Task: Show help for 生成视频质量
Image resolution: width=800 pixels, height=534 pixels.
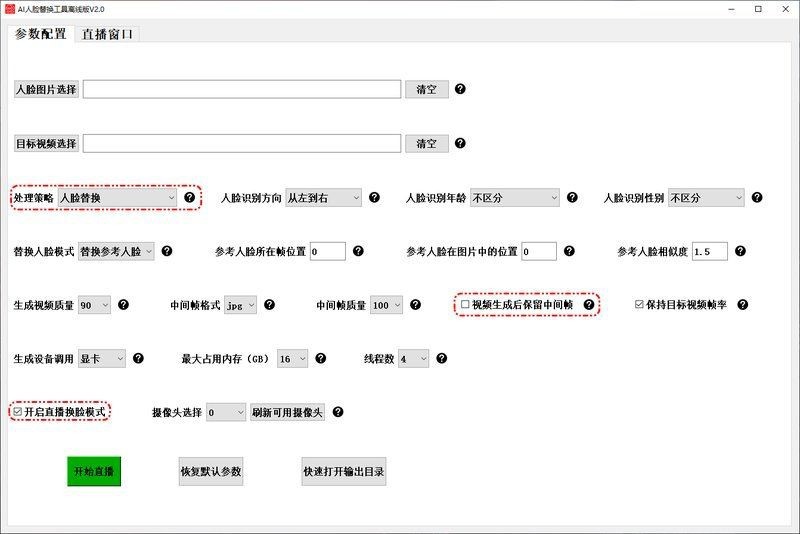Action: click(123, 304)
